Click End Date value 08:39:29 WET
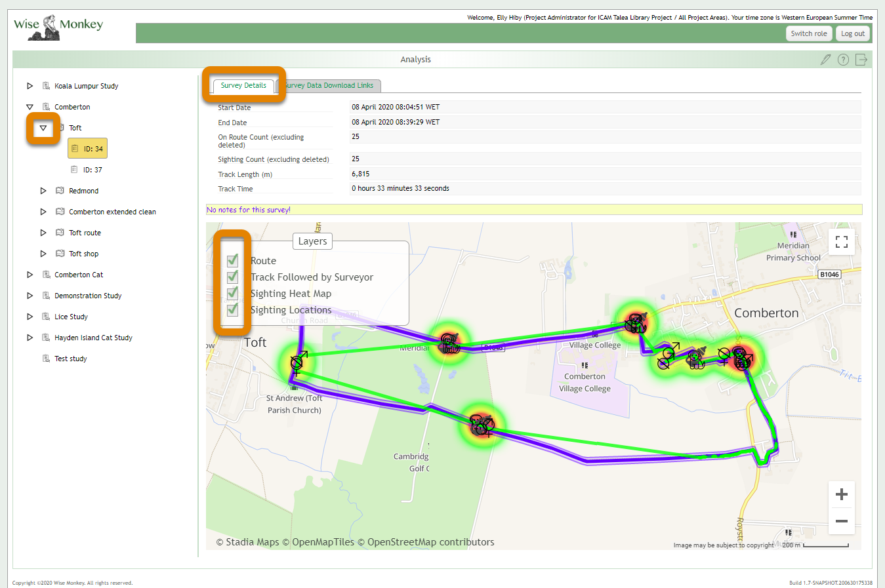 (605, 122)
